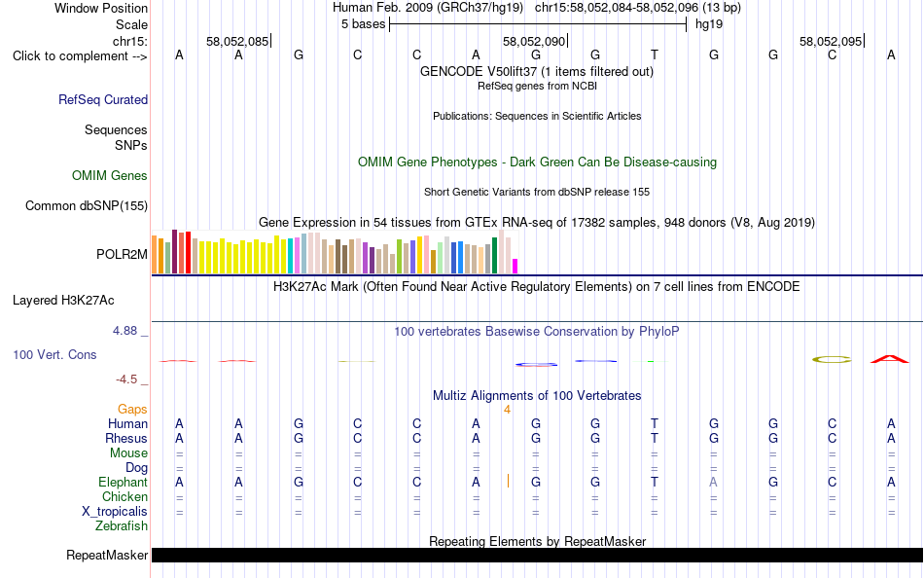Click the Window Position label
The image size is (924, 578).
click(101, 8)
